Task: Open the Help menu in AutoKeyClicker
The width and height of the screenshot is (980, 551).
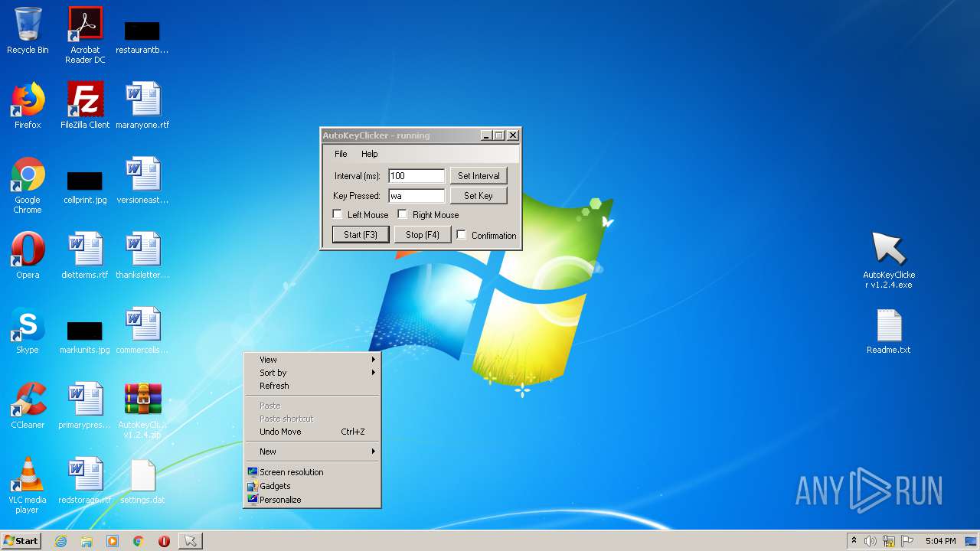Action: (x=370, y=154)
